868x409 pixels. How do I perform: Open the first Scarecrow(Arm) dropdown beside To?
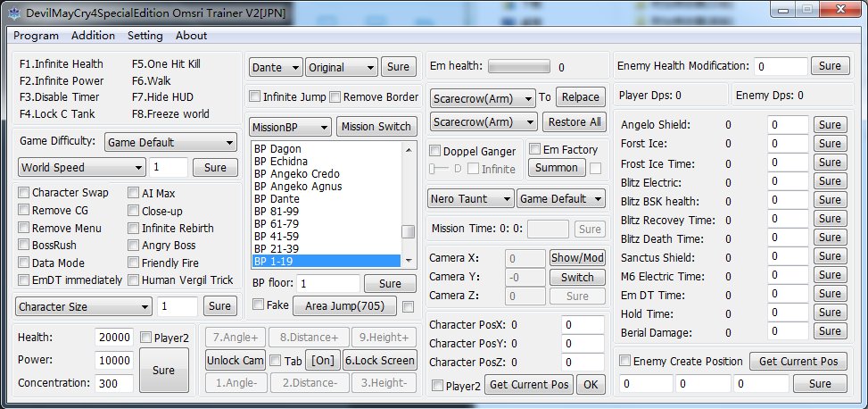(x=483, y=98)
